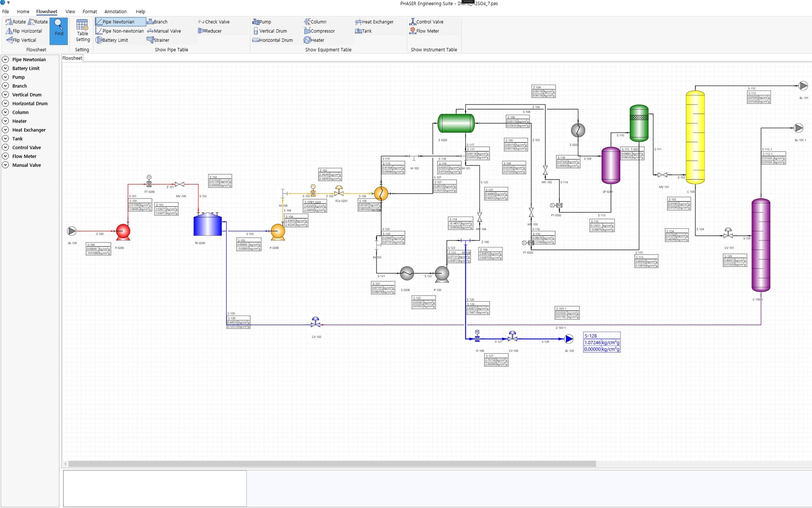Choose the Compressor tool
Viewport: 812px width, 508px height.
(x=319, y=31)
